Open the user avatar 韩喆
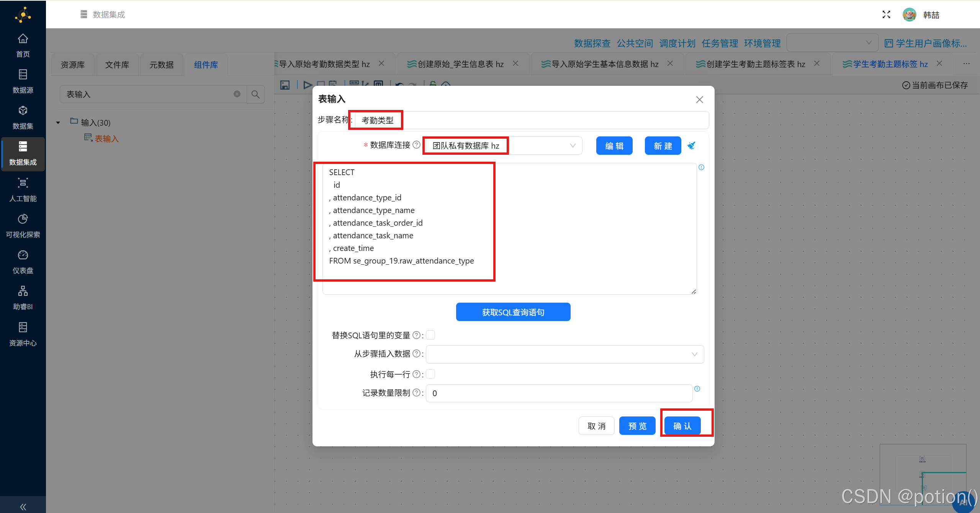This screenshot has width=980, height=513. tap(909, 15)
